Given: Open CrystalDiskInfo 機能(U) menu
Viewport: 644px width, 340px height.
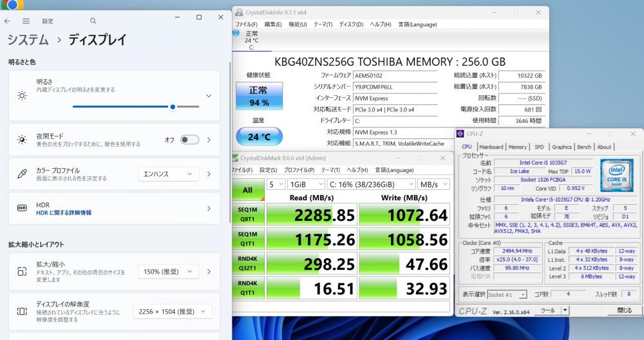Looking at the screenshot, I should coord(298,24).
